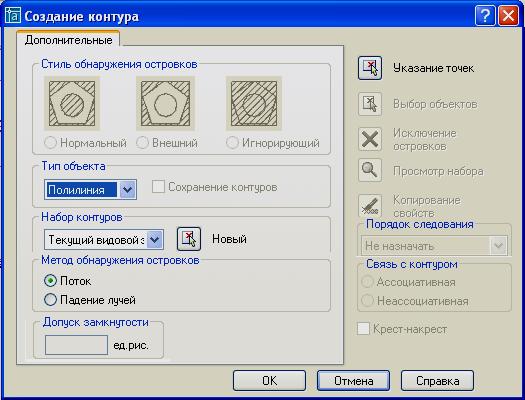
Task: Switch to the Дополнительные tab
Action: point(68,40)
